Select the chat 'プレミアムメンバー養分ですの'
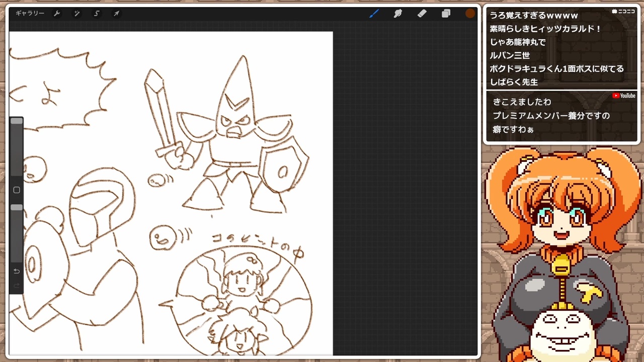Viewport: 644px width, 362px height. pos(551,116)
